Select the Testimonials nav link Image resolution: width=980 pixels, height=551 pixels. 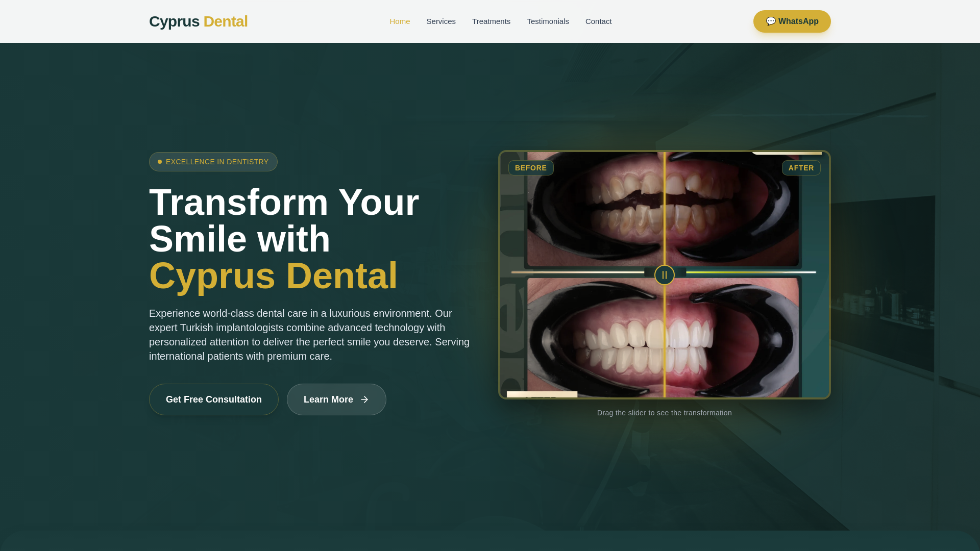(548, 21)
